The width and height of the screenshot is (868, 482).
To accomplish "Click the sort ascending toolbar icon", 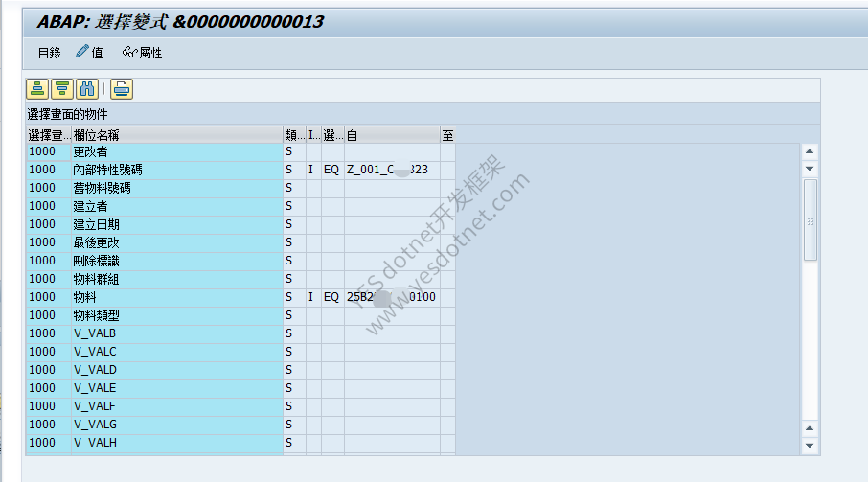I will (x=37, y=89).
